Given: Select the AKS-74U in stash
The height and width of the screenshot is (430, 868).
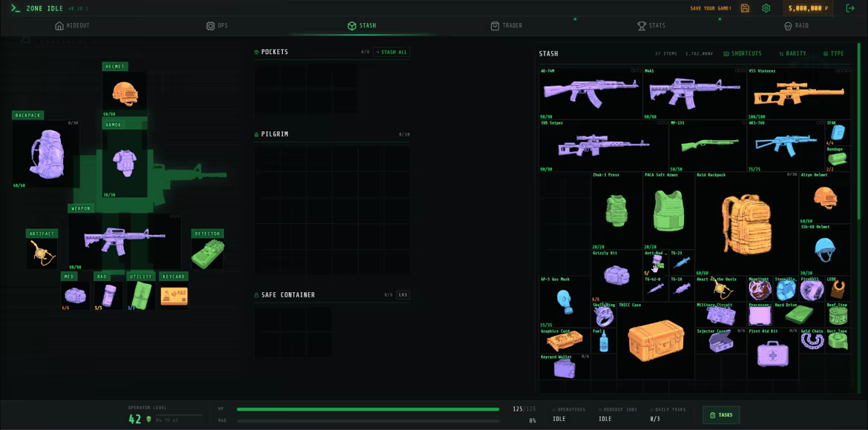Looking at the screenshot, I should tap(786, 145).
